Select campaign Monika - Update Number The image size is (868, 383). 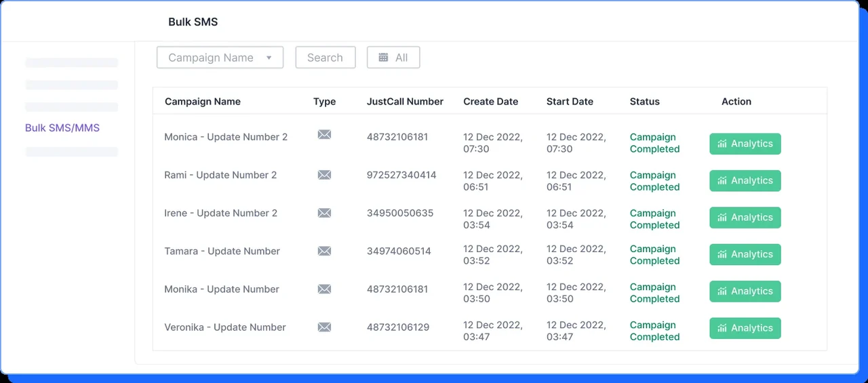(222, 289)
